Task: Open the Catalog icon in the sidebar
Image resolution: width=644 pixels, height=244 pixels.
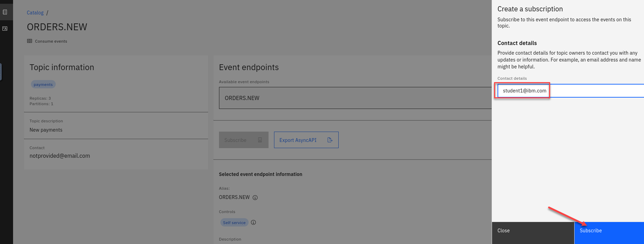Action: [5, 12]
